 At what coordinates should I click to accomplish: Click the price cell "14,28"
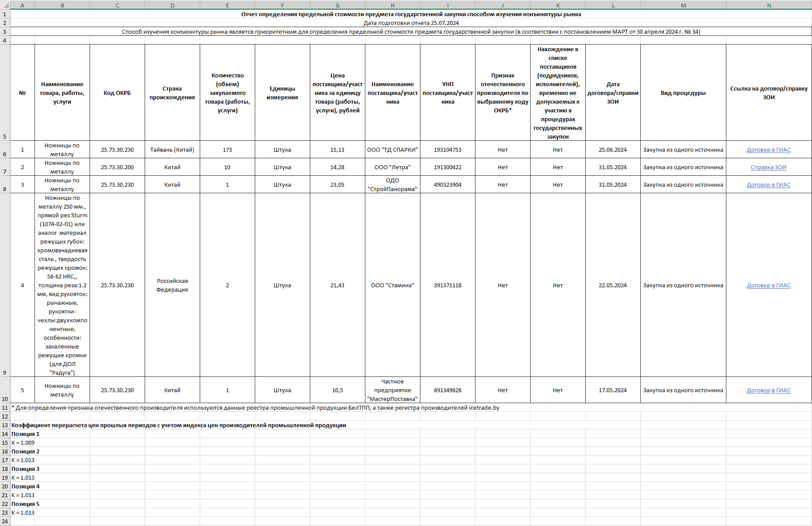pyautogui.click(x=337, y=167)
